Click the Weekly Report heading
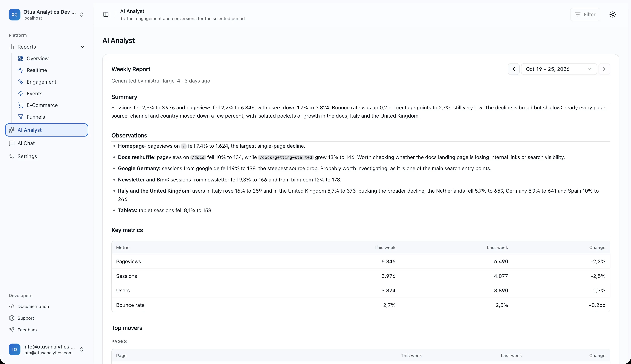Image resolution: width=631 pixels, height=364 pixels. tap(131, 69)
